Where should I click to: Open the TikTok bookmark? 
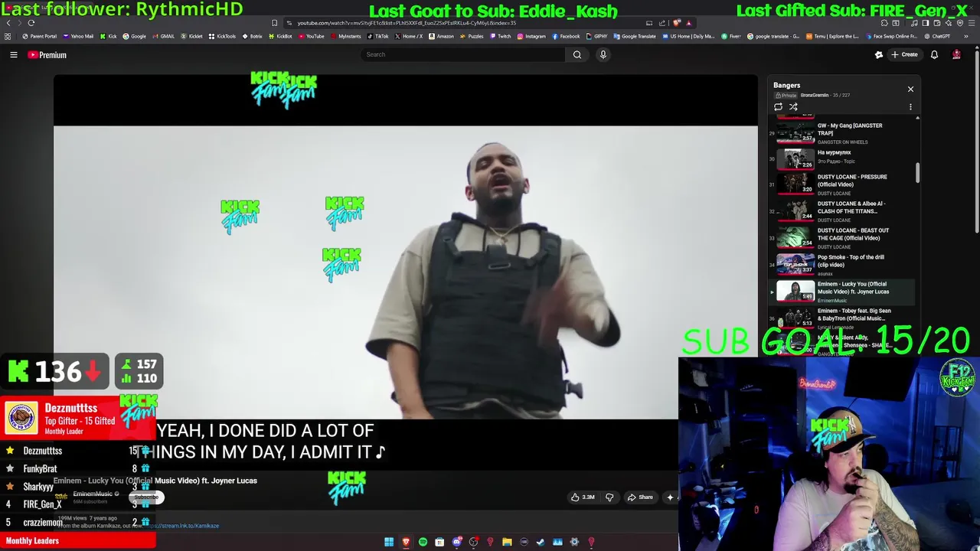point(377,36)
